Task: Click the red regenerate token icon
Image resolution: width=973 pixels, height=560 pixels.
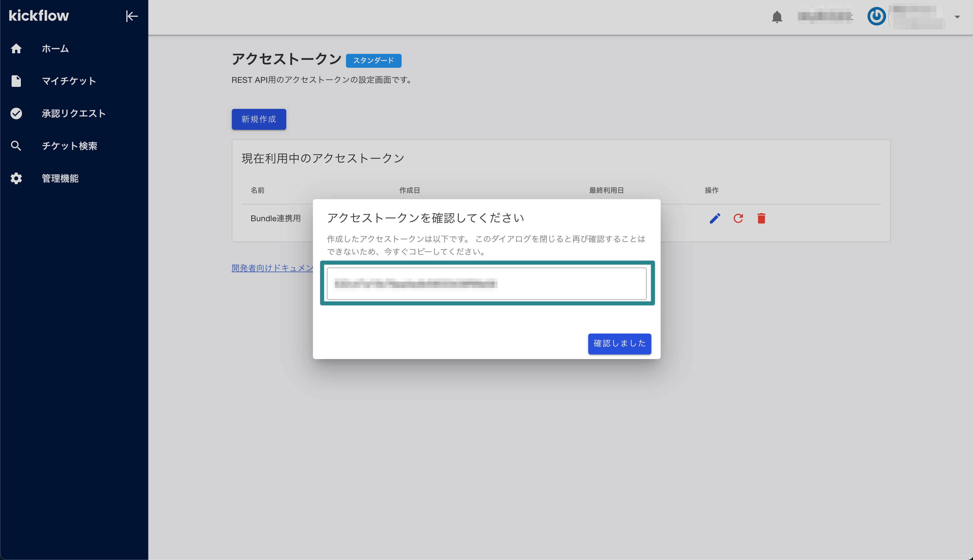Action: tap(738, 218)
